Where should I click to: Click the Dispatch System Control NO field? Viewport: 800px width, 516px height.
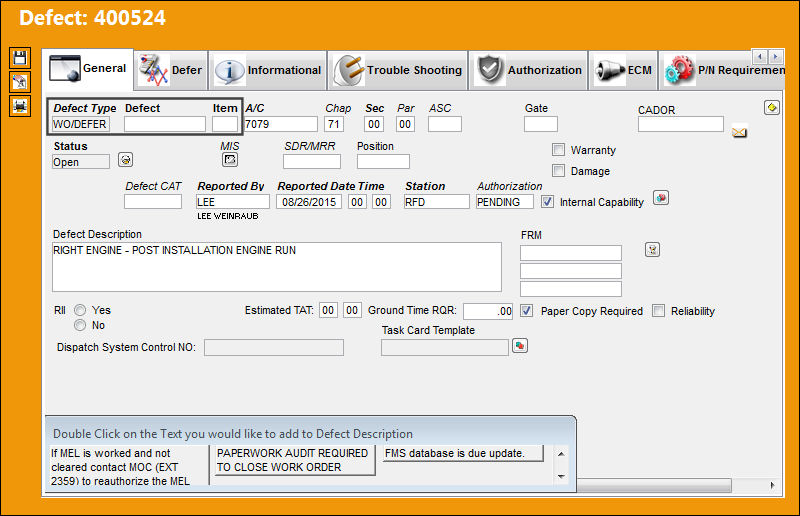click(274, 348)
